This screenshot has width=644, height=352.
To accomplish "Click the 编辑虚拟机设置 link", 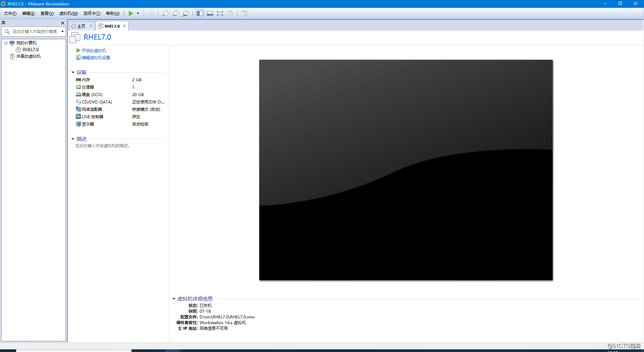I will 96,58.
